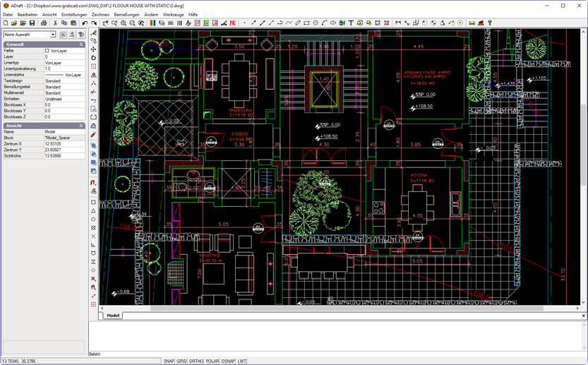Image resolution: width=588 pixels, height=365 pixels.
Task: Toggle LWT lineweight display
Action: (242, 361)
